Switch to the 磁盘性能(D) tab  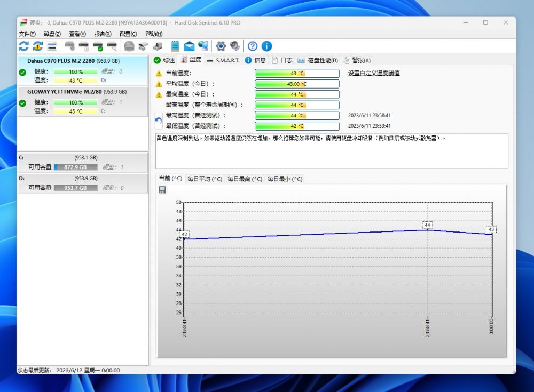pos(318,60)
